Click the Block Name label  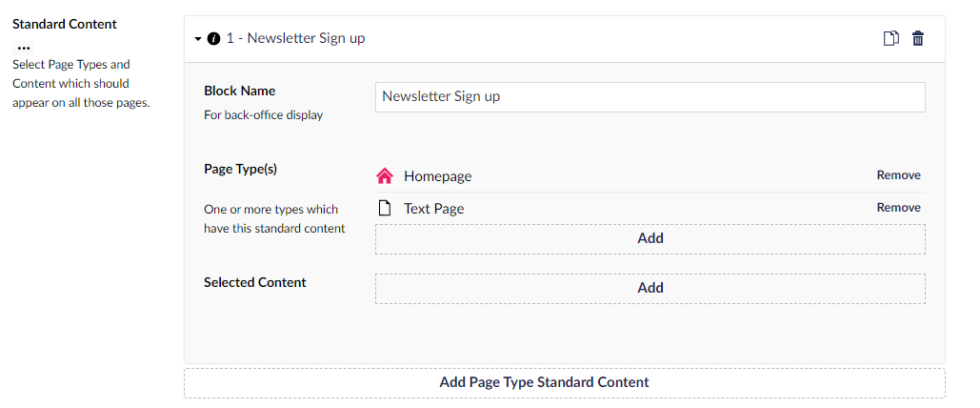tap(239, 91)
